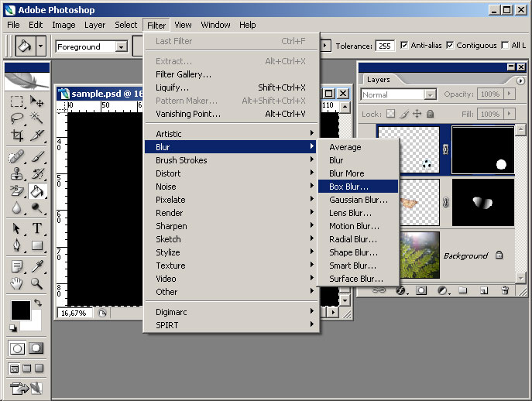The image size is (532, 401).
Task: Click the zoom percentage field 16,67%
Action: pyautogui.click(x=74, y=313)
